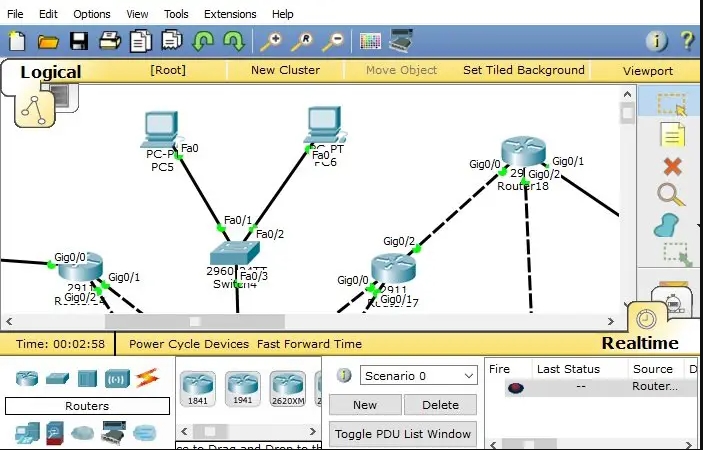The width and height of the screenshot is (703, 450).
Task: Open the Options menu
Action: tap(92, 14)
